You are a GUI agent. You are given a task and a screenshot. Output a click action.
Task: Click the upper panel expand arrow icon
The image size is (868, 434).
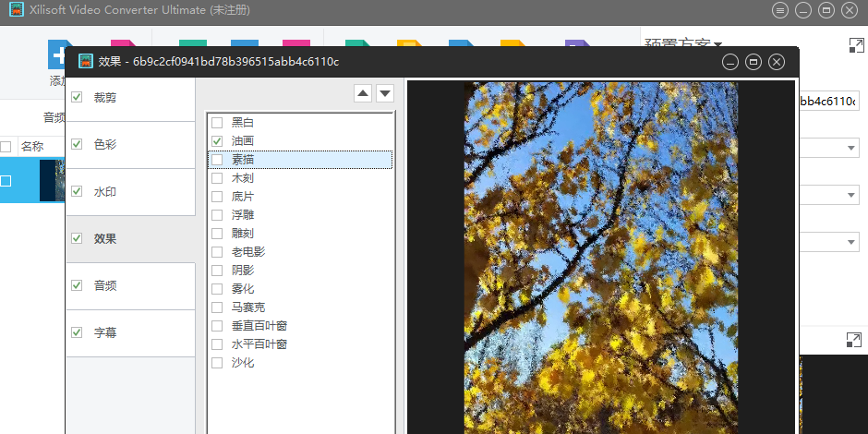pyautogui.click(x=854, y=45)
